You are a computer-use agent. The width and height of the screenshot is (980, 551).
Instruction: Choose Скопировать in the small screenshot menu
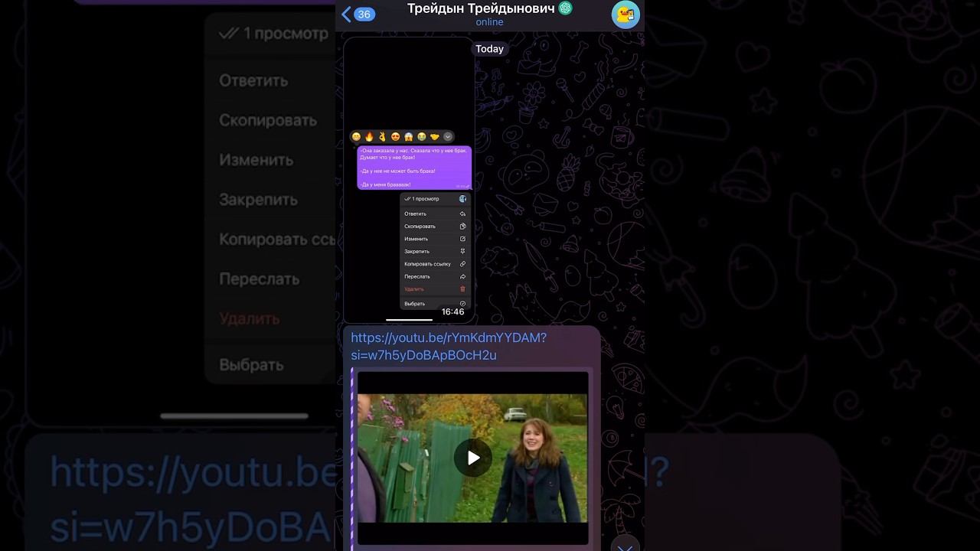click(435, 227)
